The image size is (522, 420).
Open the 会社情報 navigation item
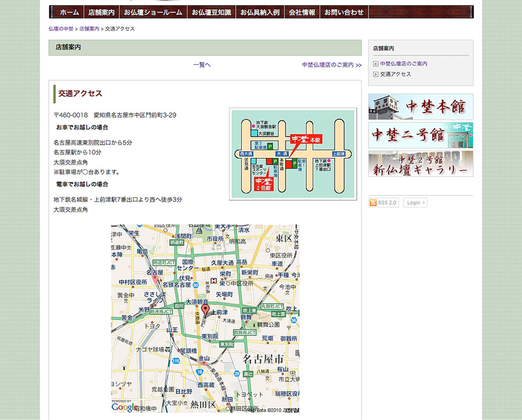tap(302, 12)
